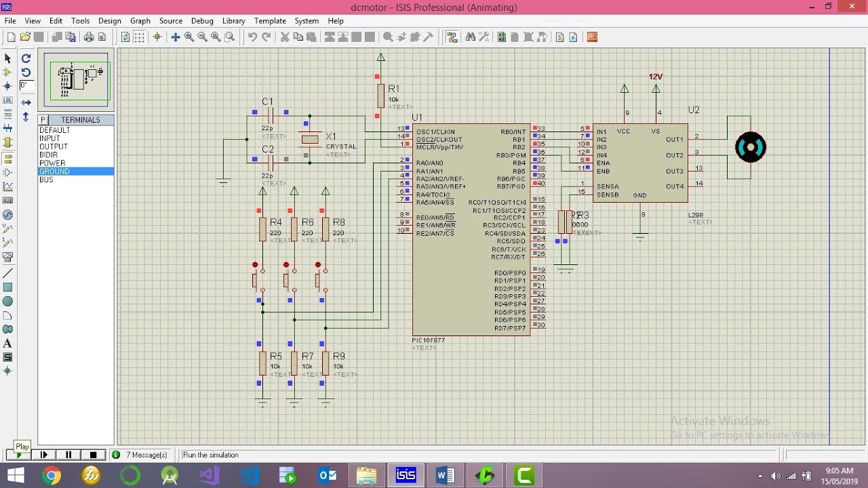Open the Design menu
This screenshot has width=868, height=488.
[x=110, y=21]
